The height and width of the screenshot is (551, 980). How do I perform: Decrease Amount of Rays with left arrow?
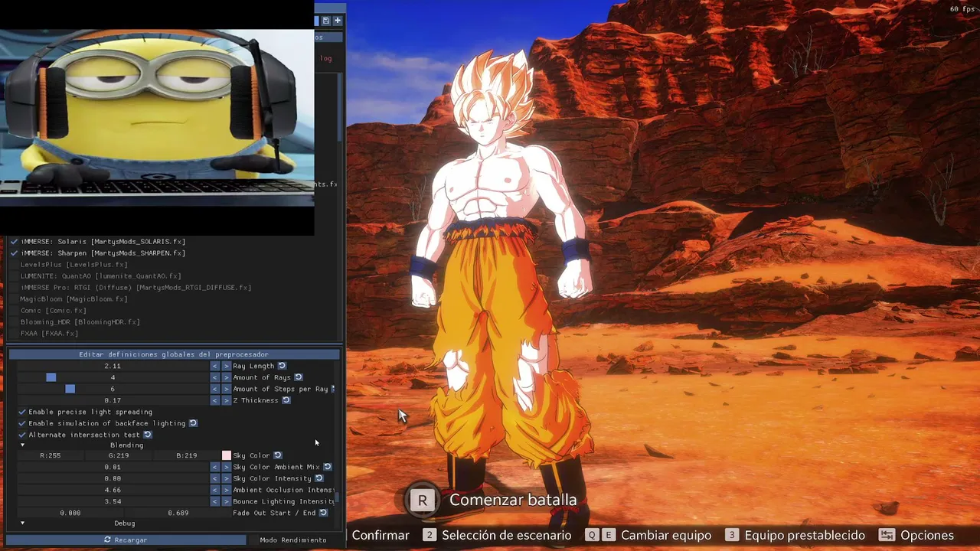click(x=215, y=377)
